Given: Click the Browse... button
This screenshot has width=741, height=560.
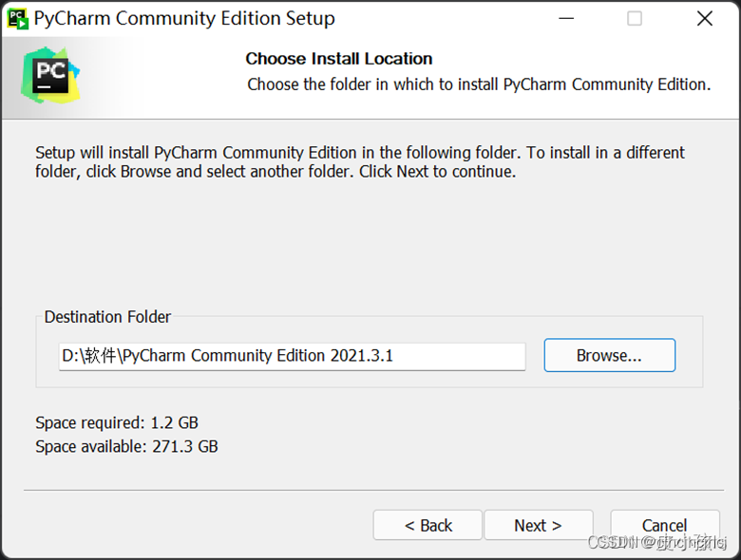Looking at the screenshot, I should [609, 355].
